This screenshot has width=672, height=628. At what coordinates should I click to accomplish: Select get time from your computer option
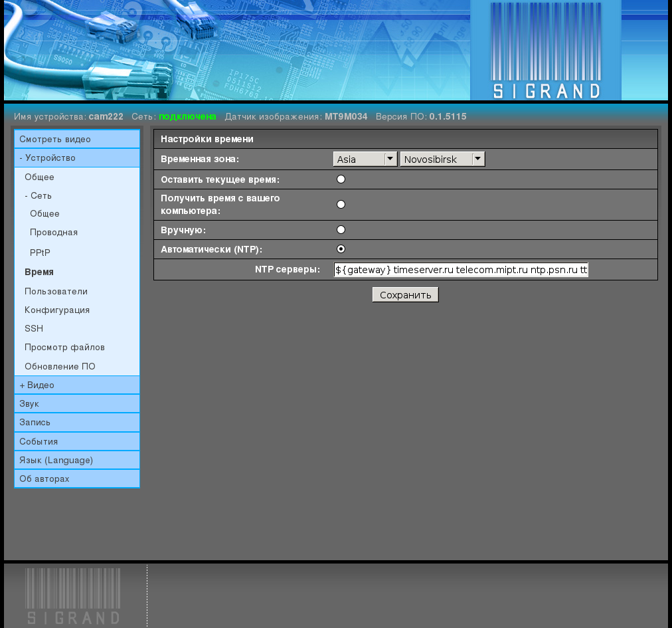tap(341, 205)
